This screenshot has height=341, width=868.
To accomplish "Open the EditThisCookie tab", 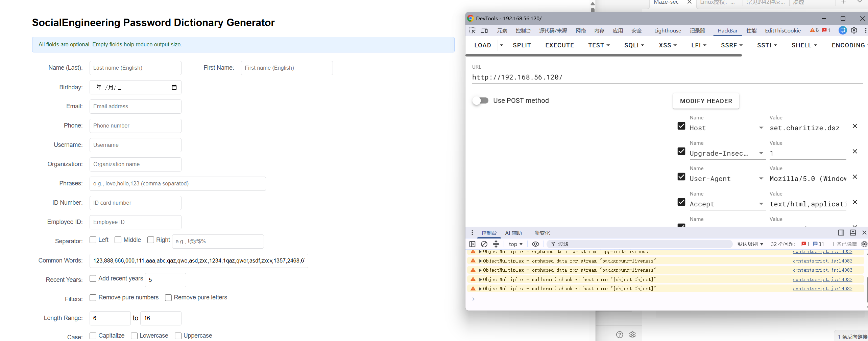I will click(783, 30).
